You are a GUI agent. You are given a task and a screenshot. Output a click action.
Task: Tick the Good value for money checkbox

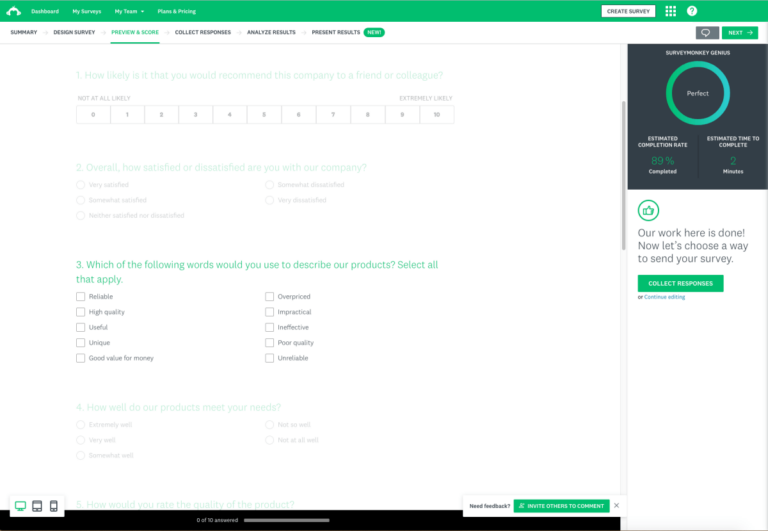80,358
